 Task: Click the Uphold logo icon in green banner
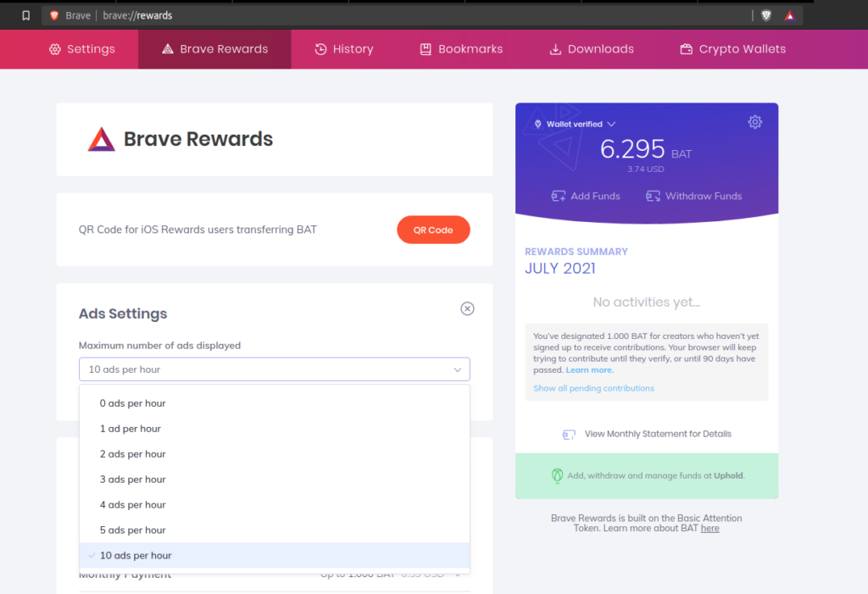click(557, 475)
